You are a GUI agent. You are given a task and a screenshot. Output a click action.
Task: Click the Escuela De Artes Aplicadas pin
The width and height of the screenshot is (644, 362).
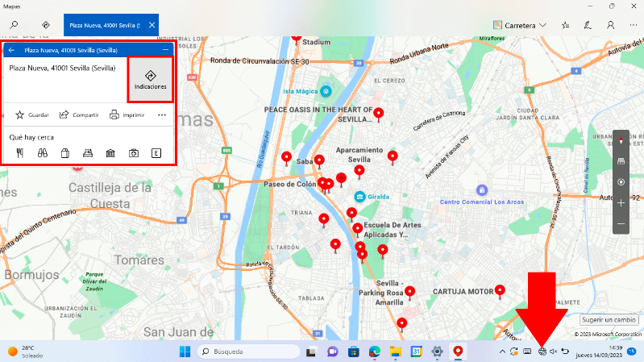point(357,229)
